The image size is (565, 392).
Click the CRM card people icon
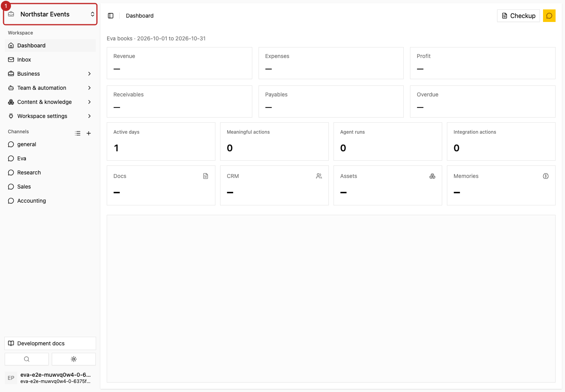coord(319,176)
